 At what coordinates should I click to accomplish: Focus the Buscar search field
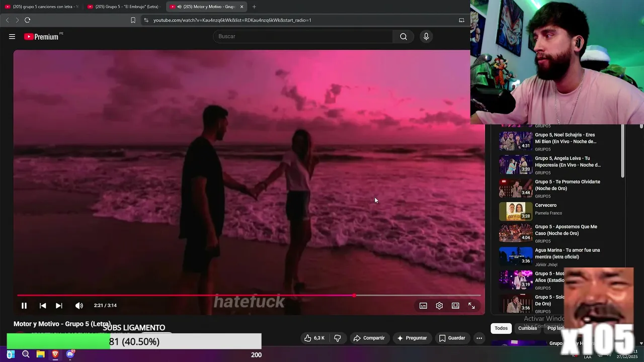click(x=303, y=36)
